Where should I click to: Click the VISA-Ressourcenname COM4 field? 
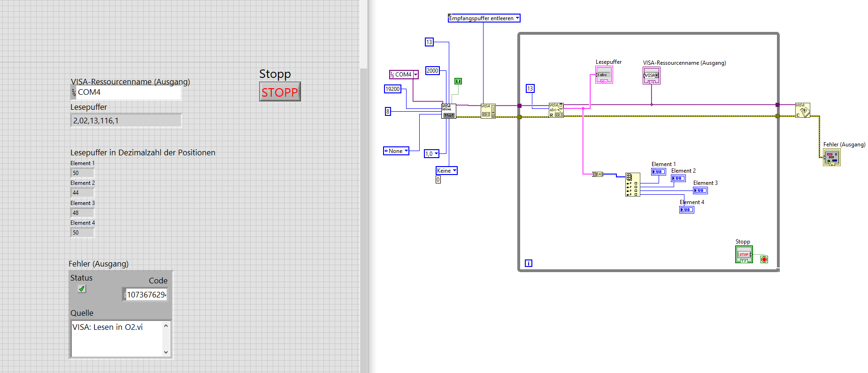[x=126, y=92]
